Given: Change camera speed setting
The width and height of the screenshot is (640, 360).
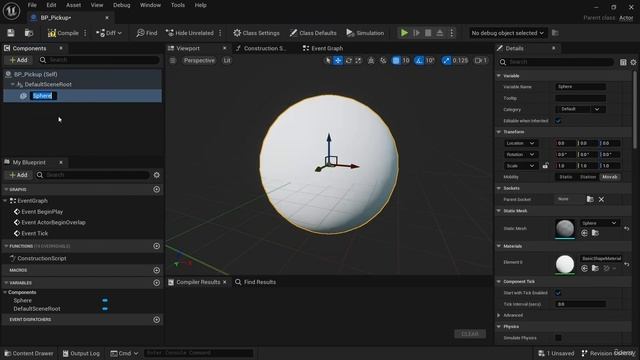Looking at the screenshot, I should (481, 60).
